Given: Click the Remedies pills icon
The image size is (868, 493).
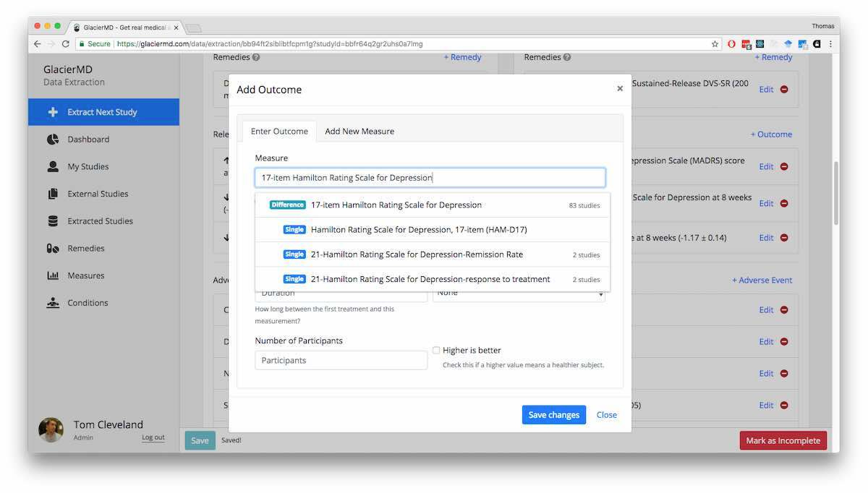Looking at the screenshot, I should 53,249.
